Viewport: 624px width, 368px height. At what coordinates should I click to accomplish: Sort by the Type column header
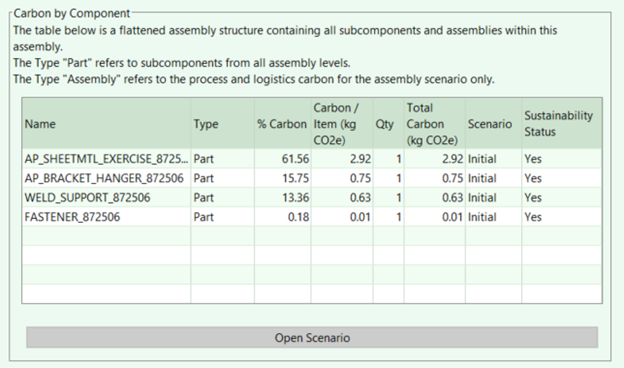point(222,124)
